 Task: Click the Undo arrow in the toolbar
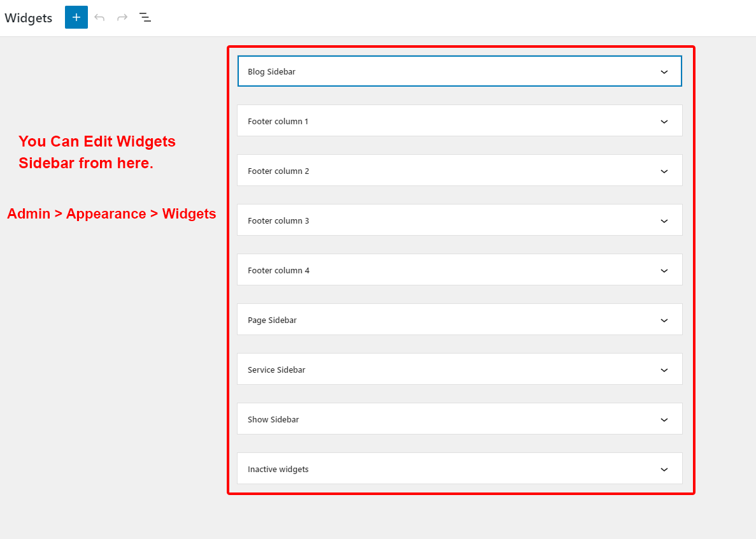pos(99,17)
